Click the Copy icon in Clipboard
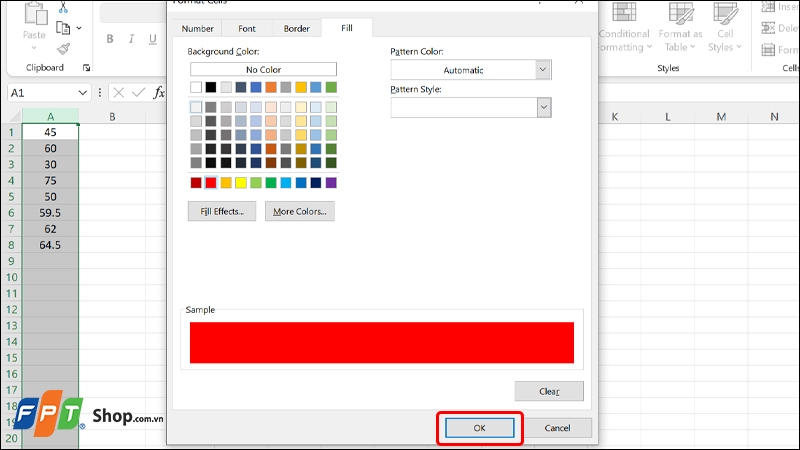 coord(63,28)
